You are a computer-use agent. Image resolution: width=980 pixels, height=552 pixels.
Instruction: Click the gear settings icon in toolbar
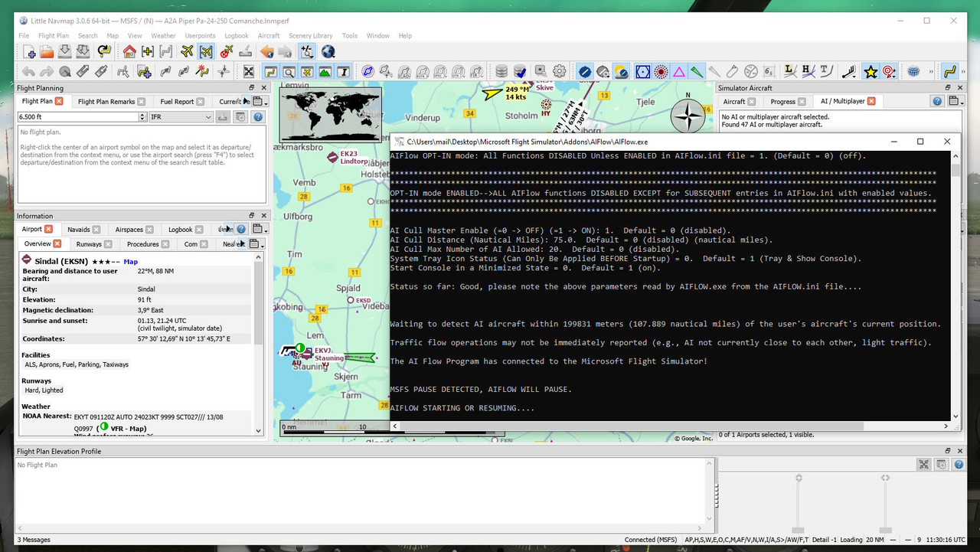(x=560, y=71)
